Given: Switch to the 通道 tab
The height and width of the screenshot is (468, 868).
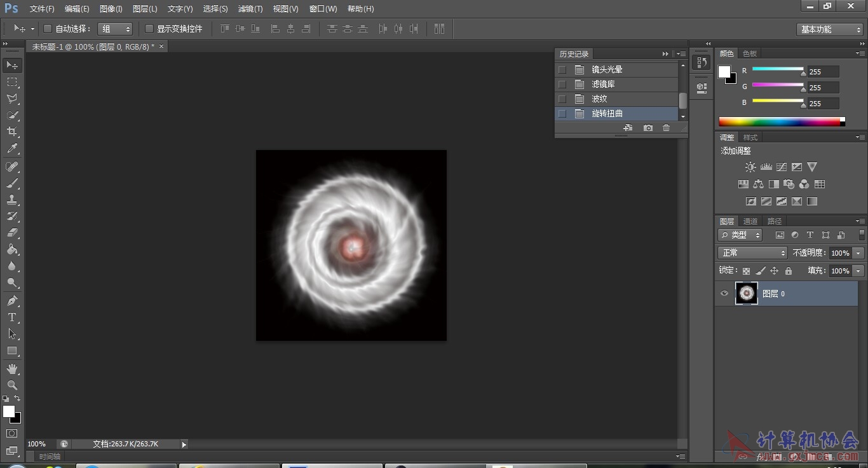Looking at the screenshot, I should click(750, 221).
